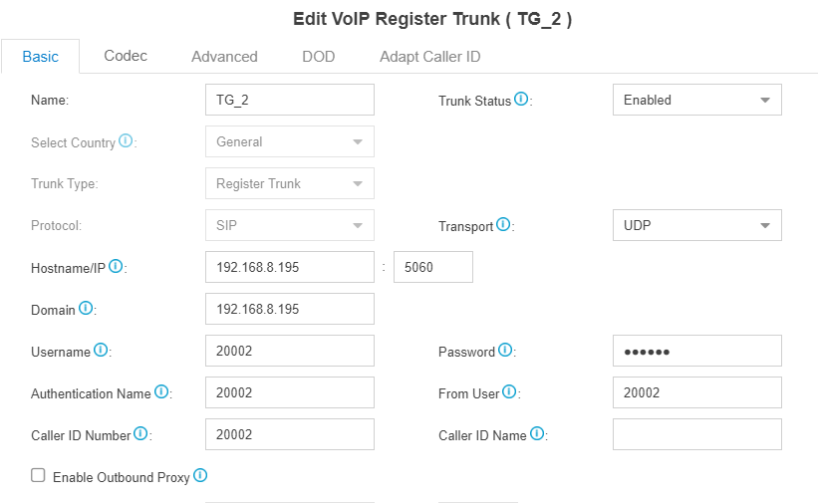The height and width of the screenshot is (504, 818).
Task: Open the Trunk Status dropdown showing Enabled
Action: pyautogui.click(x=697, y=100)
